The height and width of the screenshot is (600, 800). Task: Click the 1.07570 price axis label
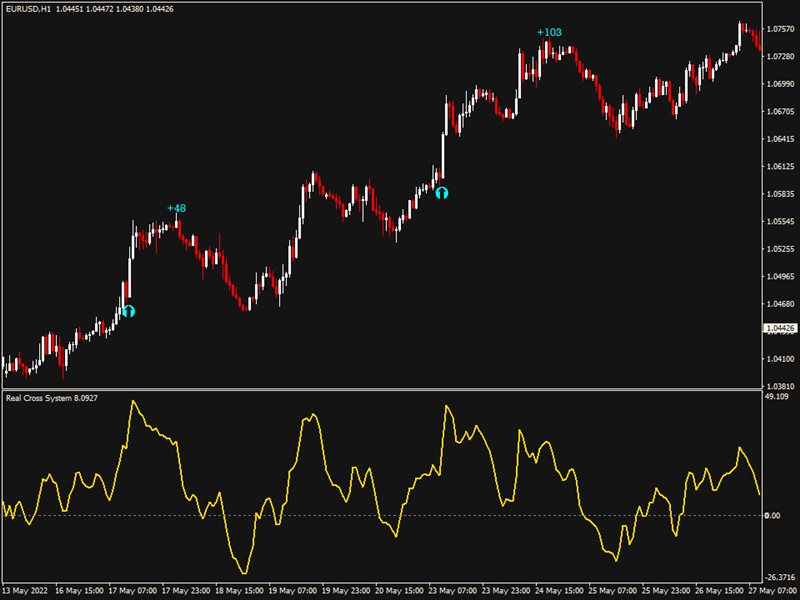tap(779, 29)
